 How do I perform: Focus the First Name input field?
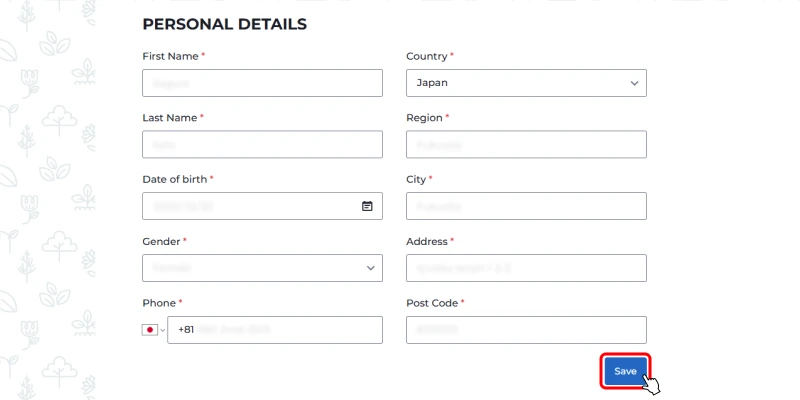(262, 83)
